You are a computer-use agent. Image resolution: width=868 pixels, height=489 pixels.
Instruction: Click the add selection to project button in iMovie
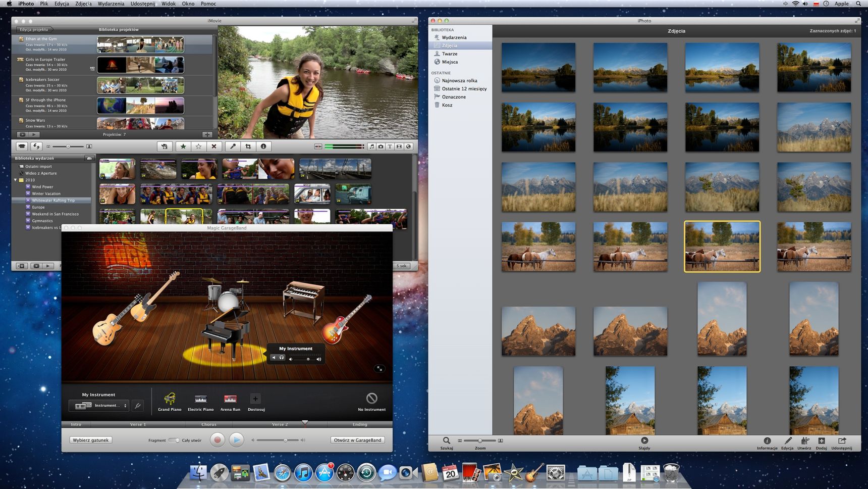click(165, 146)
